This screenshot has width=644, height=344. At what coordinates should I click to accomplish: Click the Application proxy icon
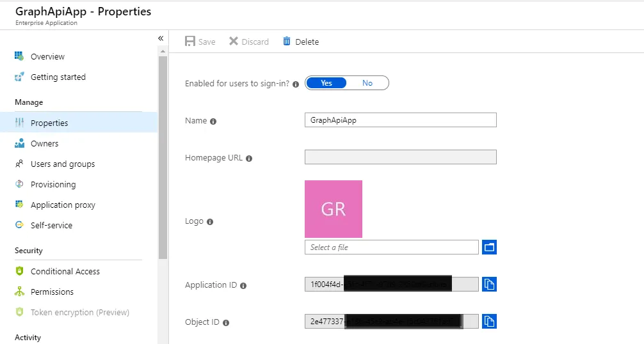[x=19, y=204]
